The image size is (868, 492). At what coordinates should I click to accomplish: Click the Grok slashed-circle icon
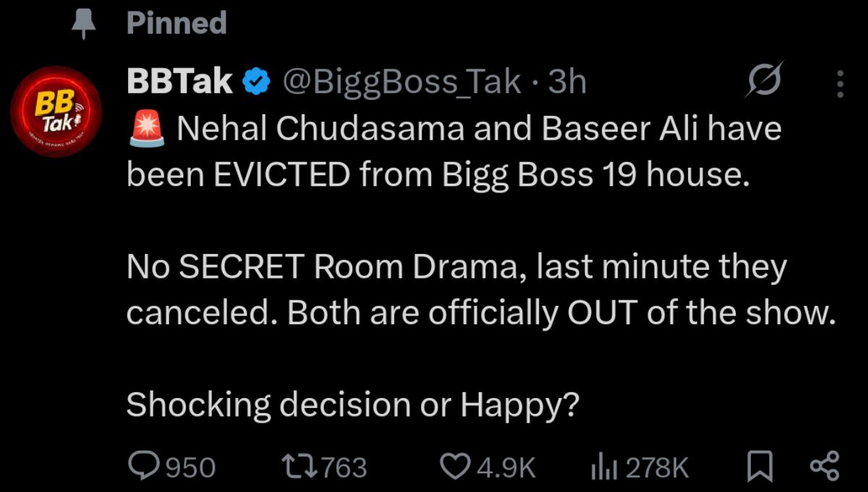[x=765, y=83]
